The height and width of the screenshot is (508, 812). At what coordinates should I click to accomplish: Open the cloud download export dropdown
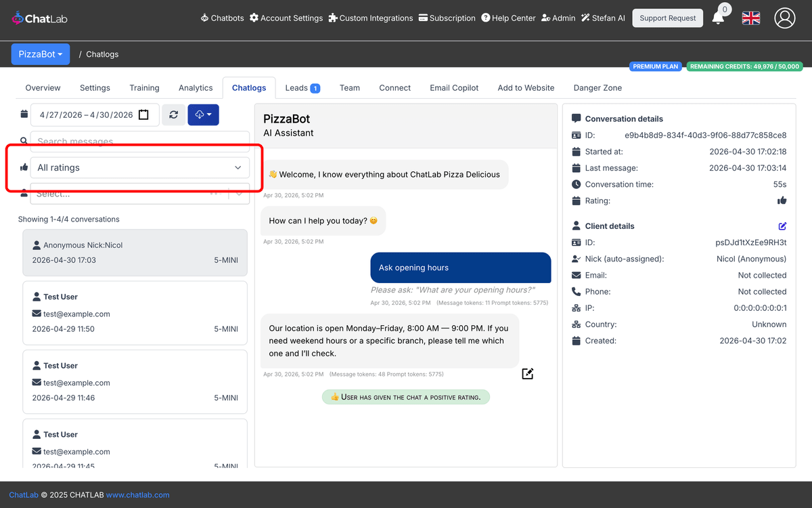pyautogui.click(x=203, y=115)
